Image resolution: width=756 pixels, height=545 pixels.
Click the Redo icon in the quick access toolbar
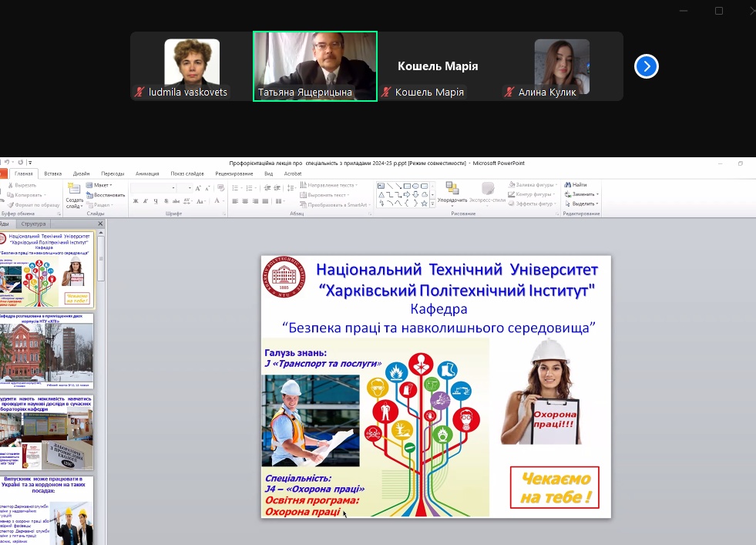click(x=21, y=163)
